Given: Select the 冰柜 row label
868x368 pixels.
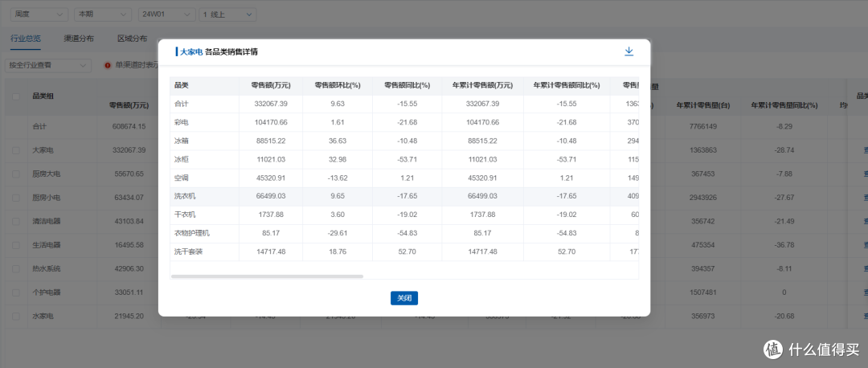Looking at the screenshot, I should (x=182, y=159).
